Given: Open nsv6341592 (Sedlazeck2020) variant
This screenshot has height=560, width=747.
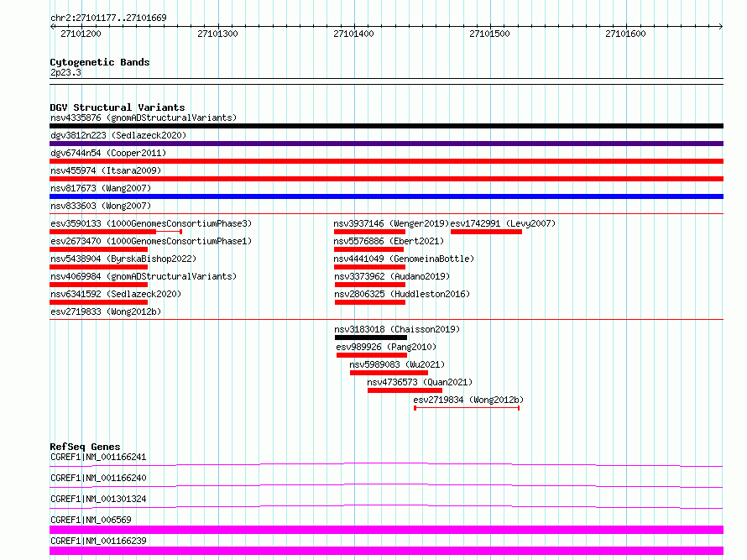Looking at the screenshot, I should (x=116, y=294).
